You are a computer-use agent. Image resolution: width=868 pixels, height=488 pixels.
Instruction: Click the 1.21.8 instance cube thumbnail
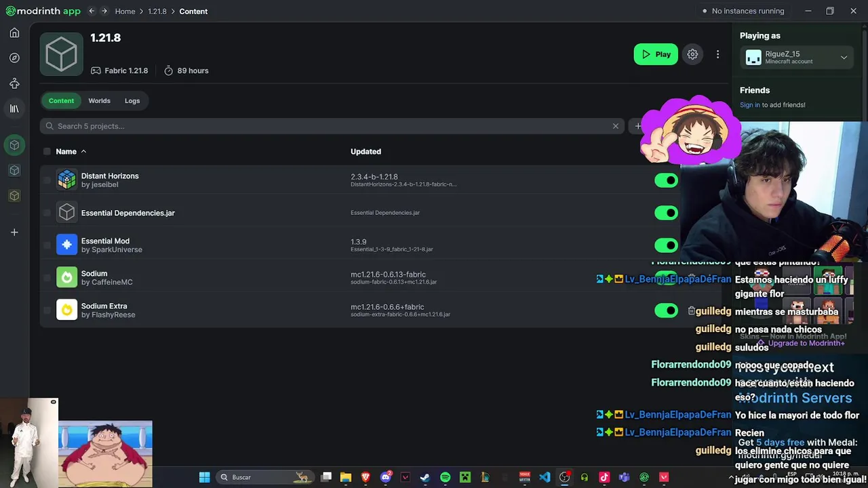click(62, 54)
